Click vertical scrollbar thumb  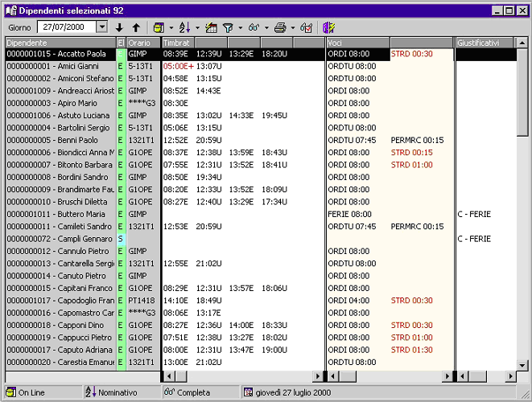pos(522,92)
